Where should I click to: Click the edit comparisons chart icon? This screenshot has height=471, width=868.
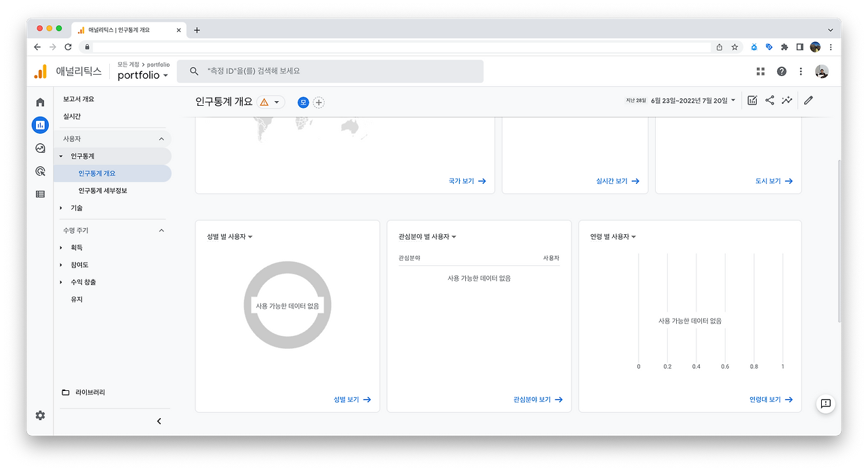point(752,100)
